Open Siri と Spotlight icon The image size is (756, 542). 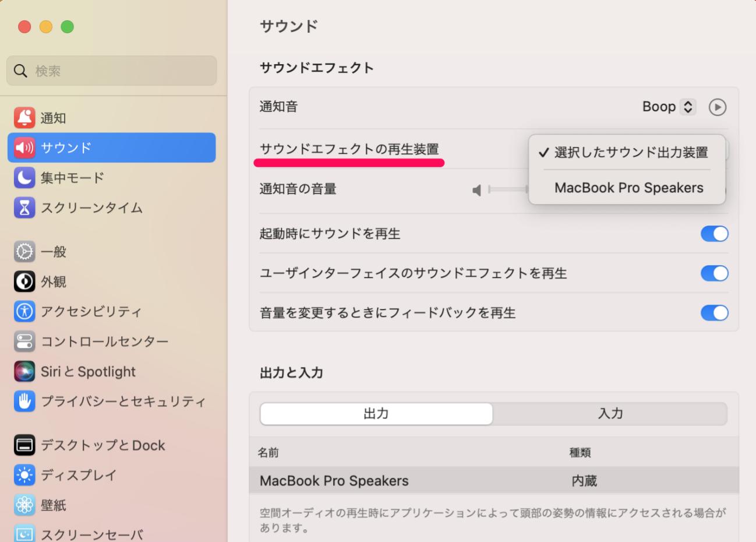[x=24, y=371]
